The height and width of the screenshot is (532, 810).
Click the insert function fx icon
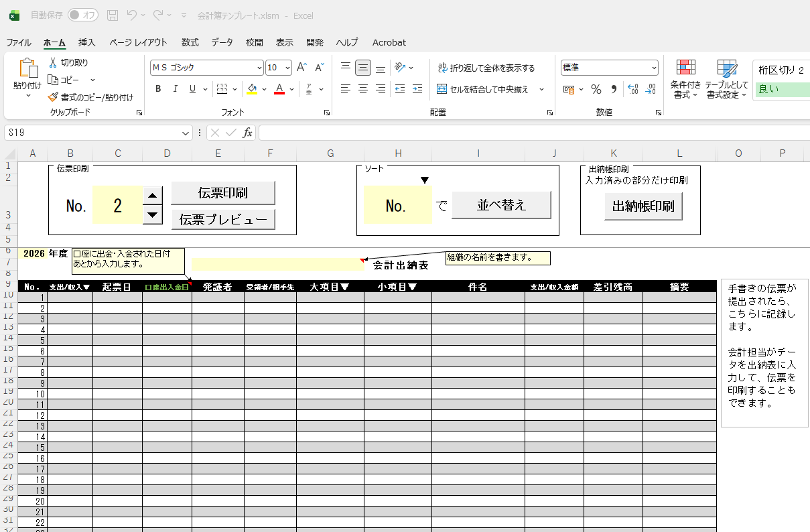click(x=247, y=133)
